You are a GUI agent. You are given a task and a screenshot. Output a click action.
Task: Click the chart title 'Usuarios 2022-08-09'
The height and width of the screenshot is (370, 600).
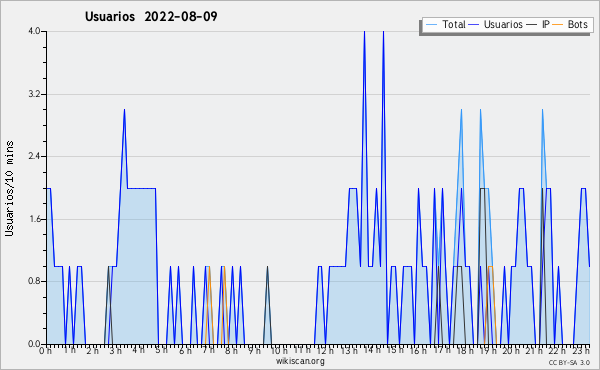coord(151,16)
